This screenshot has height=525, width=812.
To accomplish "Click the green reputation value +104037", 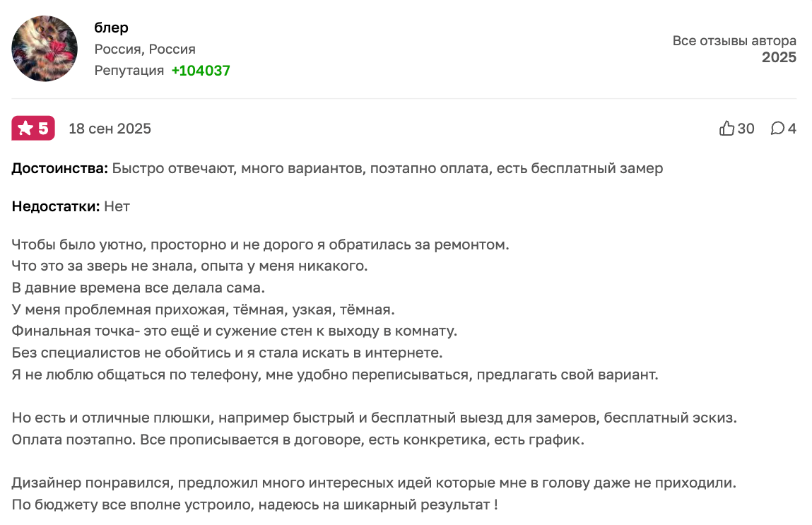I will (x=201, y=71).
